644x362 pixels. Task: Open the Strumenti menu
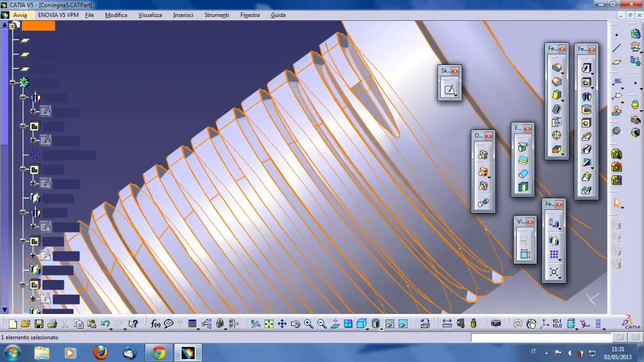(217, 15)
